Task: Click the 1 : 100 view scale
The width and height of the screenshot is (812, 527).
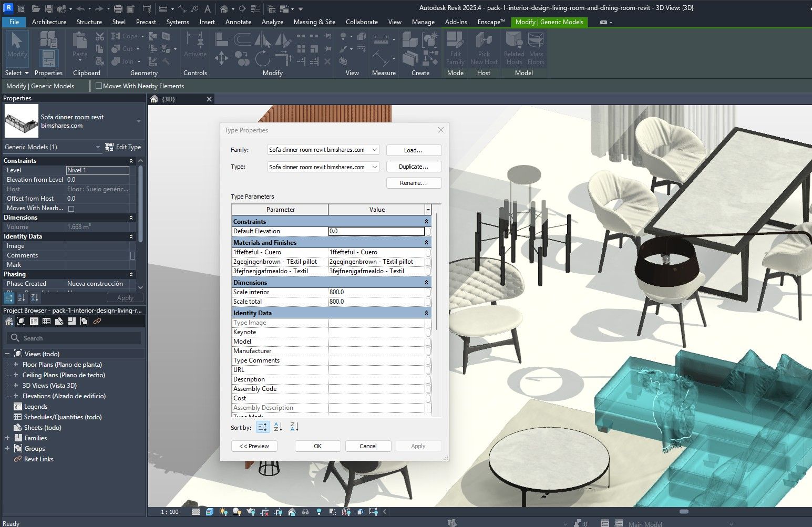Action: (x=170, y=512)
